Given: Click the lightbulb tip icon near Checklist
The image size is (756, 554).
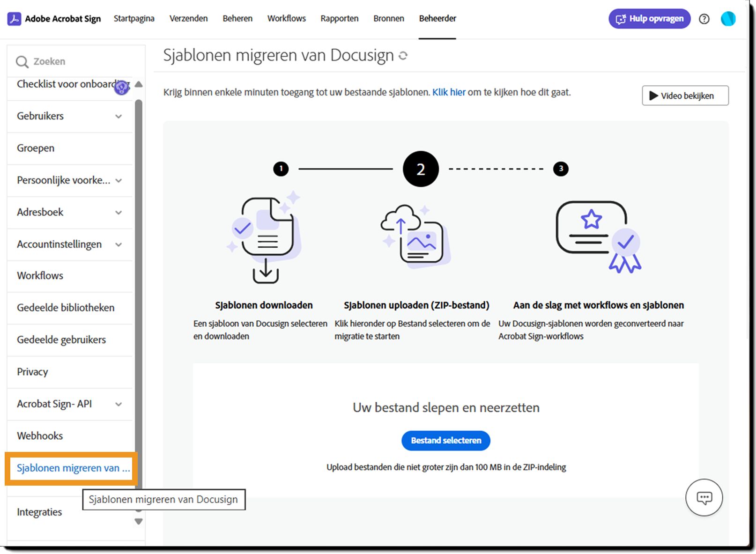Looking at the screenshot, I should pos(122,87).
